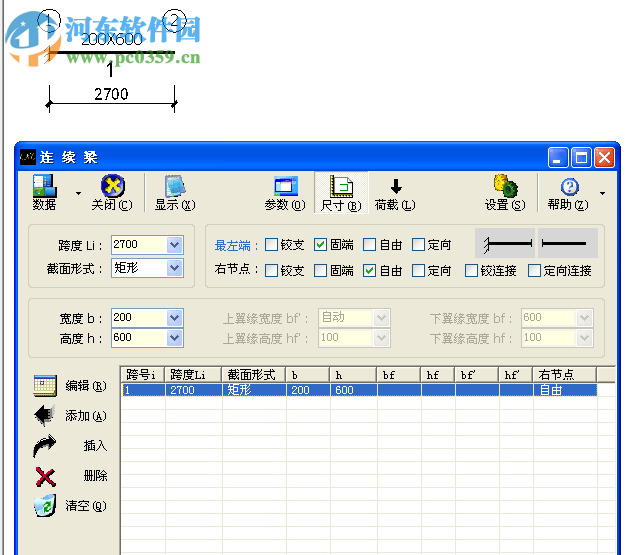The width and height of the screenshot is (633, 555).
Task: Click the 跨度Li column header
Action: click(x=193, y=375)
